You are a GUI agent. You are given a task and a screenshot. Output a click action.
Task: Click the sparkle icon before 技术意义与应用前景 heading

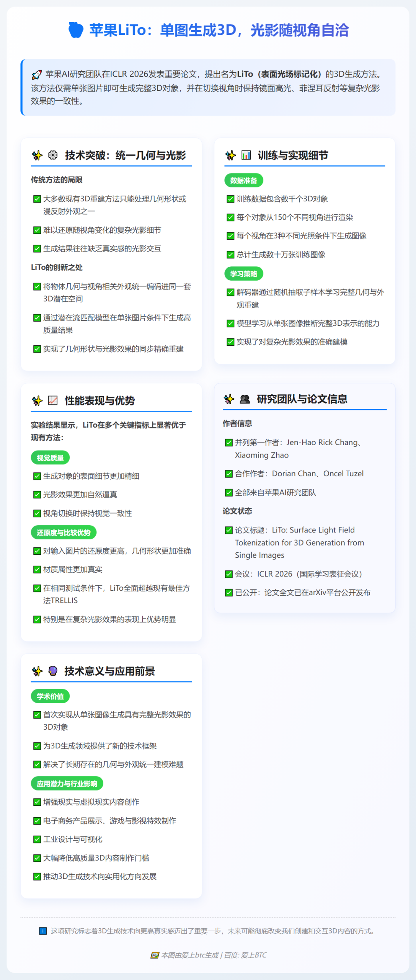(37, 671)
